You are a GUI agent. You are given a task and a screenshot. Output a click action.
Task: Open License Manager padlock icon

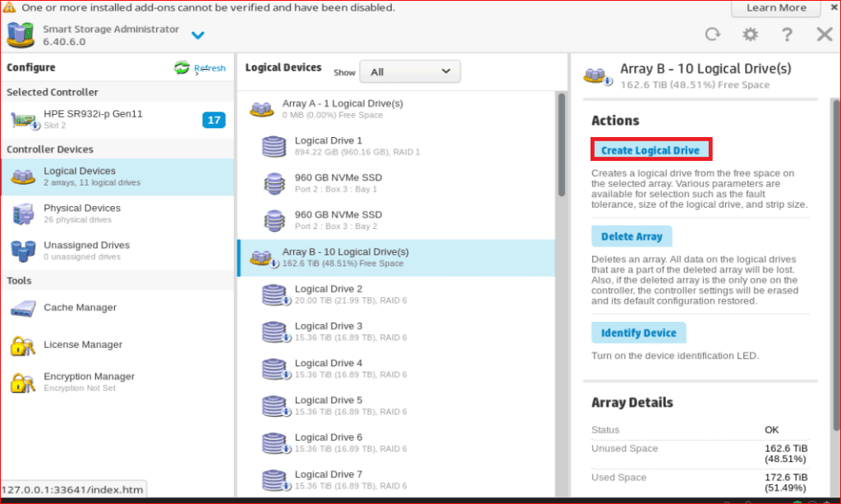[x=23, y=346]
